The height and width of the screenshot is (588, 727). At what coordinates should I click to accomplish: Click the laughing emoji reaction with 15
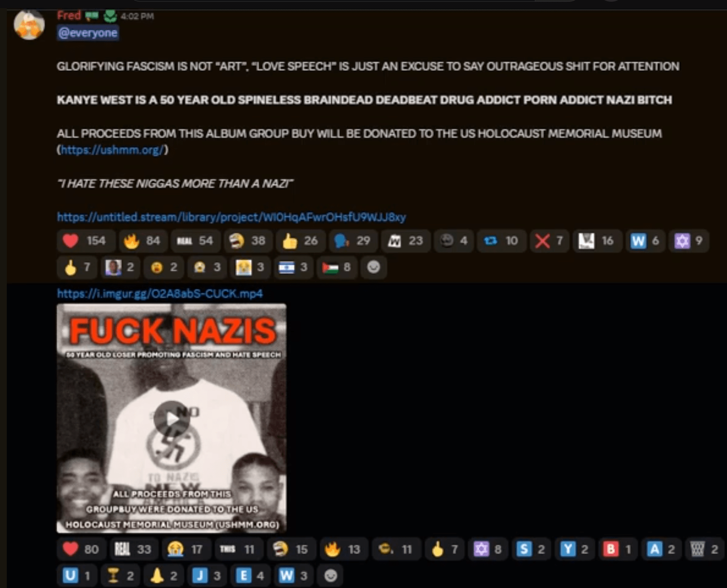pos(291,549)
